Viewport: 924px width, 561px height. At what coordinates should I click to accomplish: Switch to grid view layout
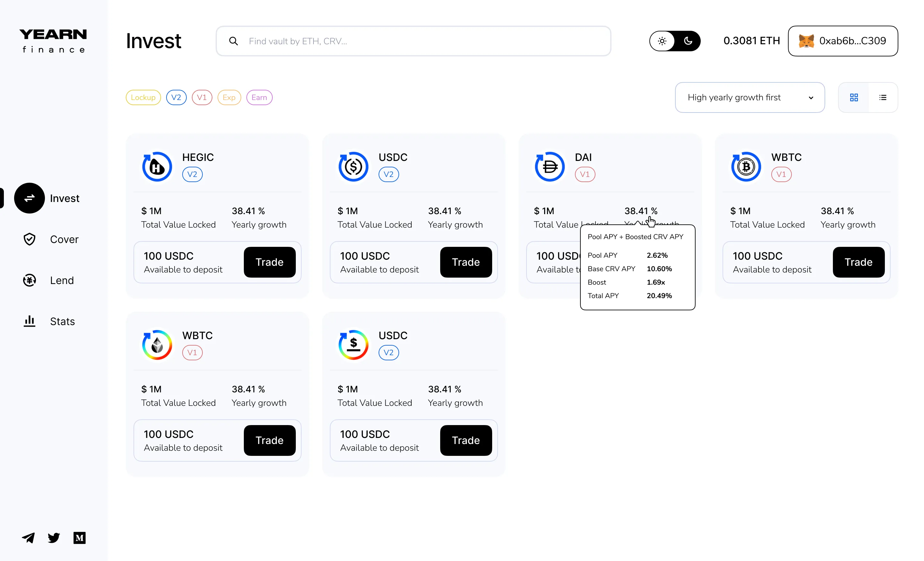(854, 97)
